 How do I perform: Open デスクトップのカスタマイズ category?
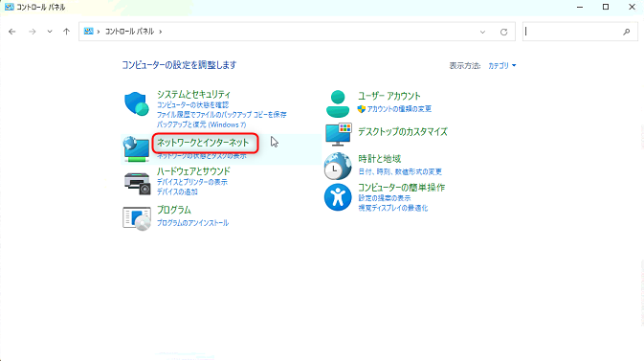403,132
